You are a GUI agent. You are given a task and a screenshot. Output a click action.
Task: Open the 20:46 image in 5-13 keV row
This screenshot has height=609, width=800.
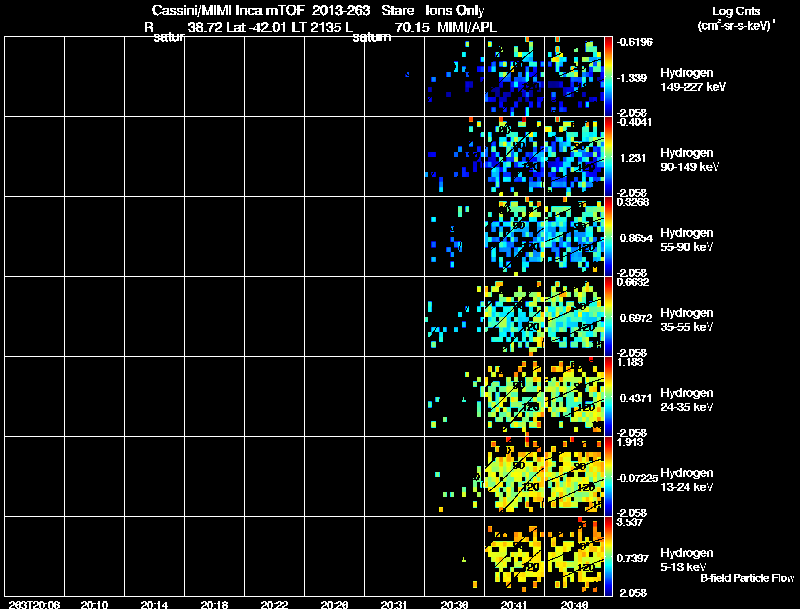pyautogui.click(x=574, y=557)
